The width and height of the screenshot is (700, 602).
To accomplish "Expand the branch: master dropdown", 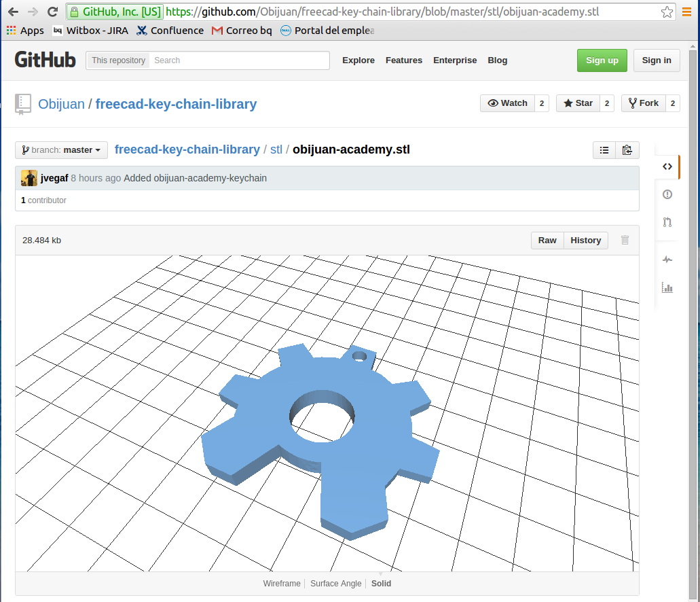I will (x=62, y=150).
